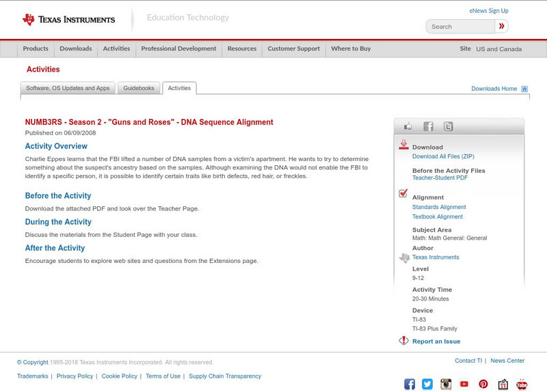Open the Activities navigation menu
The width and height of the screenshot is (547, 392).
click(116, 48)
